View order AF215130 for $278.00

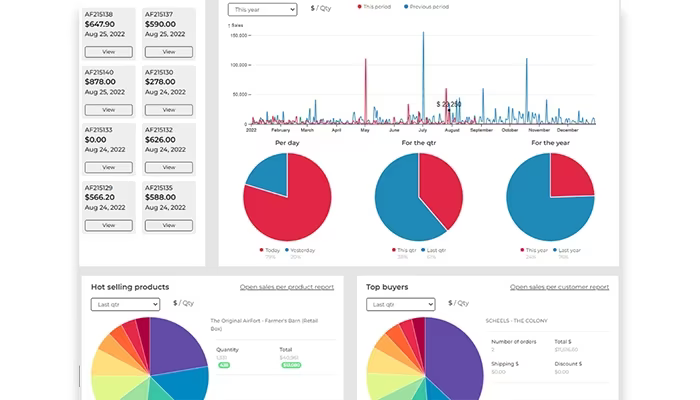coord(169,110)
